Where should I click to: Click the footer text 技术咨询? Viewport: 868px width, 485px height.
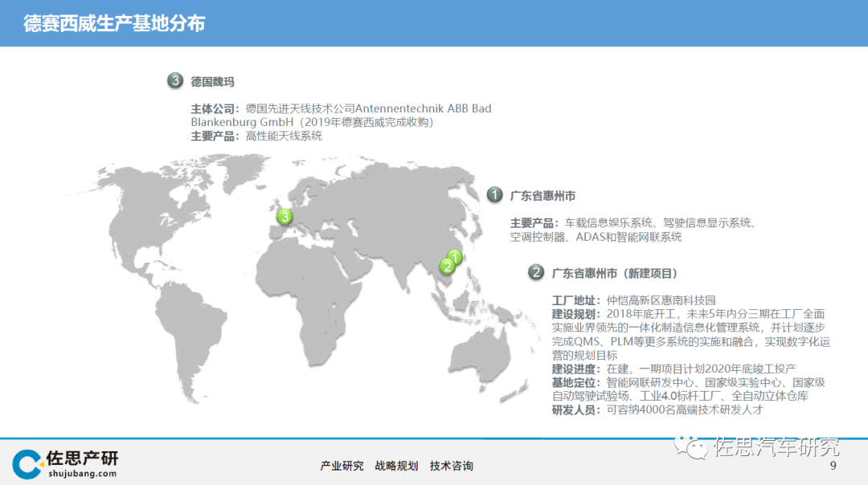(451, 467)
